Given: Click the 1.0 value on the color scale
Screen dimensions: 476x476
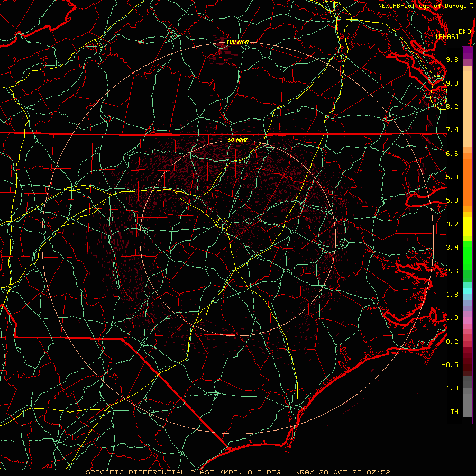Looking at the screenshot, I should pos(452,318).
